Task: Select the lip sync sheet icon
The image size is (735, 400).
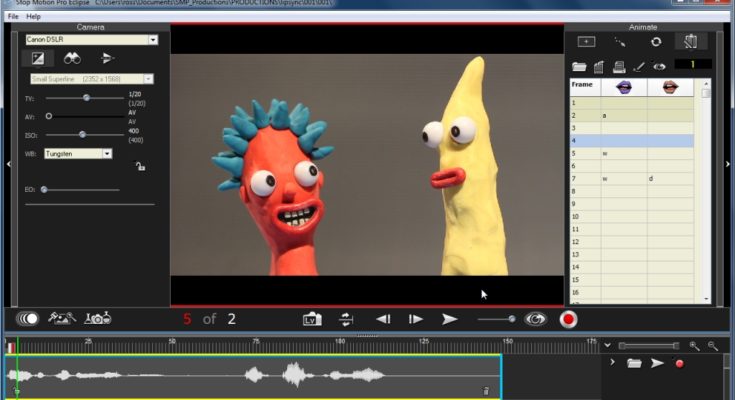Action: click(x=690, y=41)
